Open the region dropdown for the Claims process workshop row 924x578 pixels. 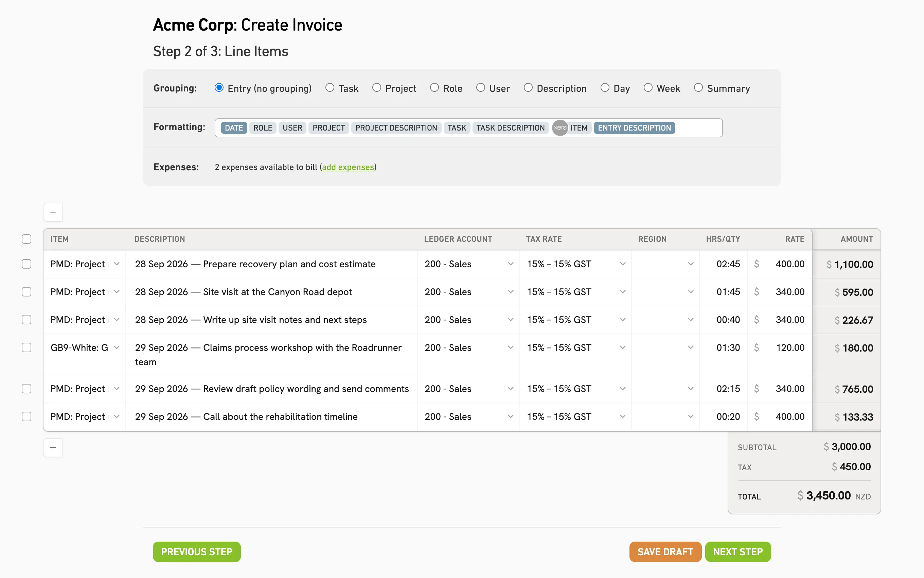[691, 348]
